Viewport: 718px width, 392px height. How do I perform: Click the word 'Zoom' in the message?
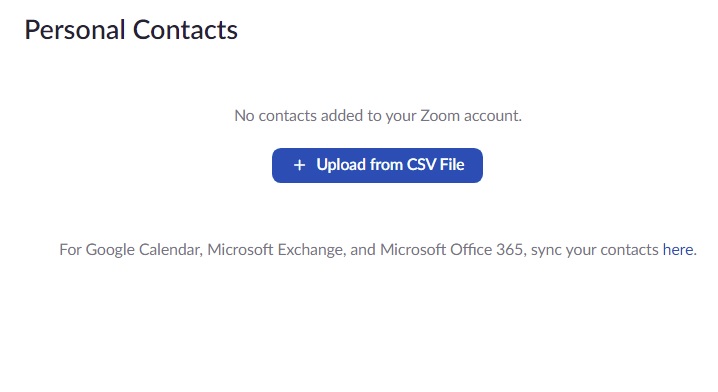tap(440, 115)
